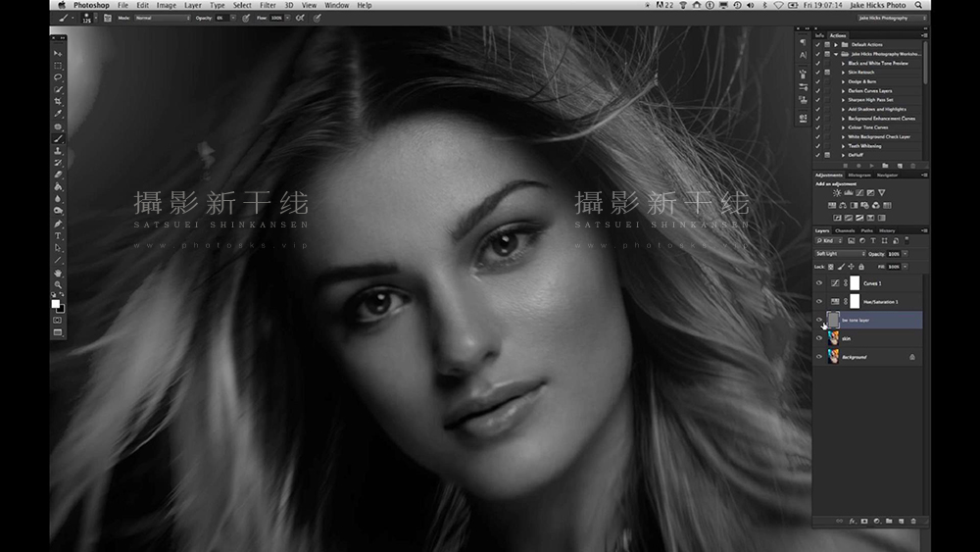Open the brush preset picker arrow
980x552 pixels.
point(95,18)
